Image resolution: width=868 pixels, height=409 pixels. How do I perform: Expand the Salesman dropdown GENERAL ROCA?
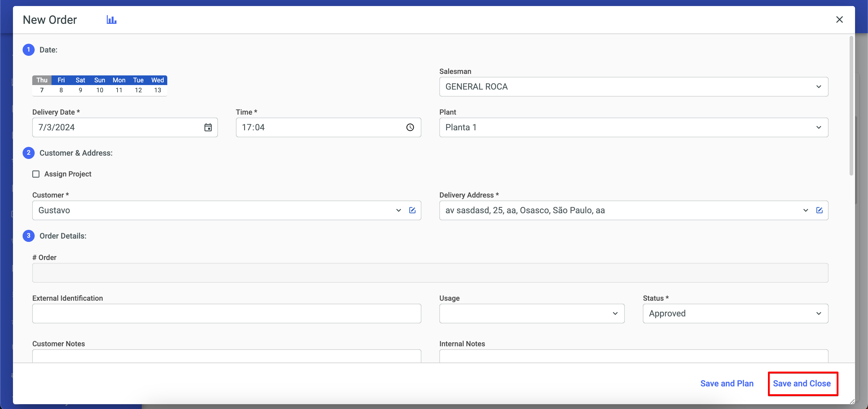click(x=634, y=87)
